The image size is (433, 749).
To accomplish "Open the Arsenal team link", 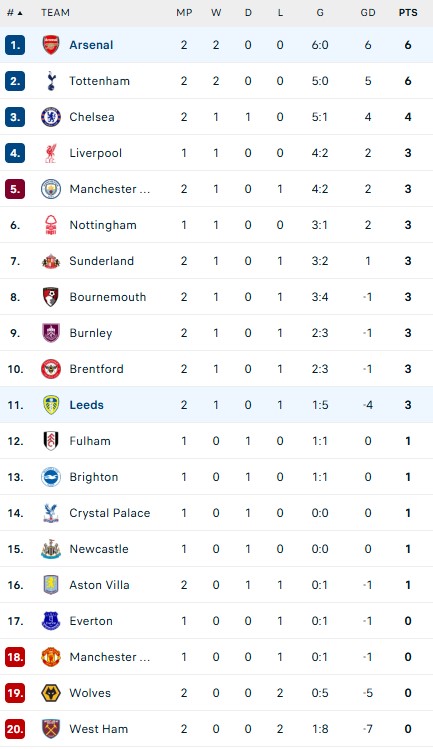I will [x=91, y=45].
